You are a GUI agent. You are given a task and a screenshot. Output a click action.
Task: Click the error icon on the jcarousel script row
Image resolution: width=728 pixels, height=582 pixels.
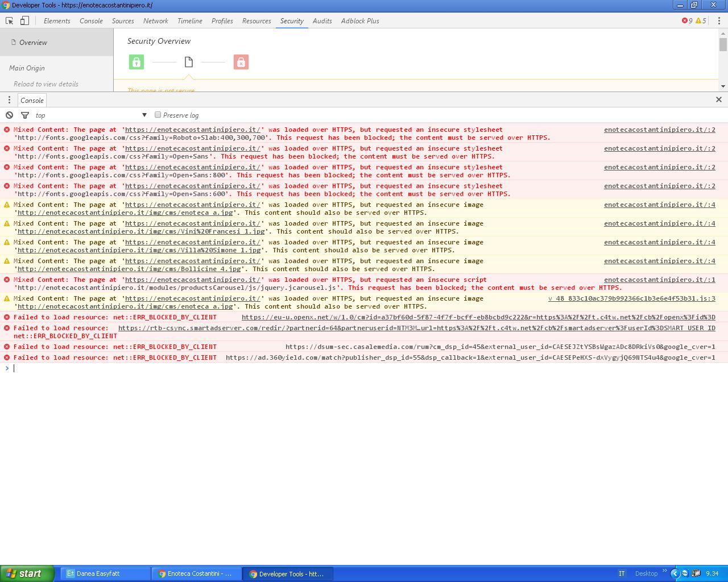pyautogui.click(x=7, y=280)
